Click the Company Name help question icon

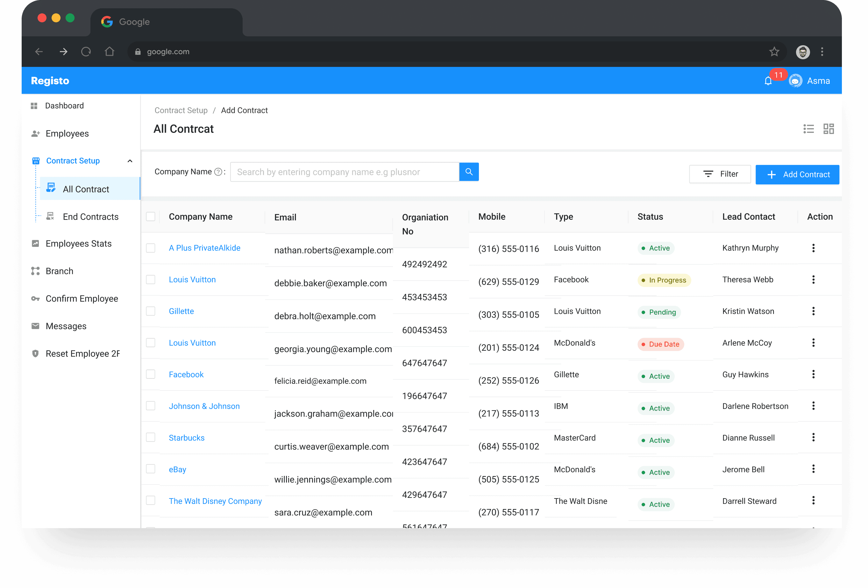point(218,172)
